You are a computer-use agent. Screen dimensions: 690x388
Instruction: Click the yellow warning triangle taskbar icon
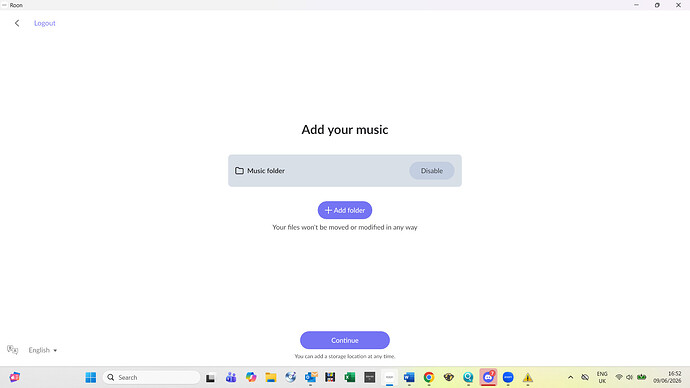click(x=528, y=377)
